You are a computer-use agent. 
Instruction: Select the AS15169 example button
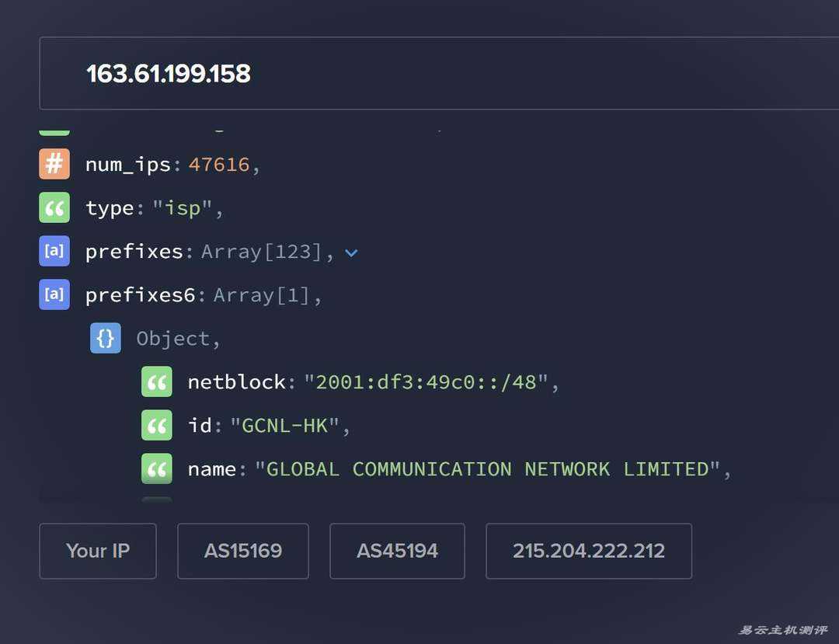243,551
